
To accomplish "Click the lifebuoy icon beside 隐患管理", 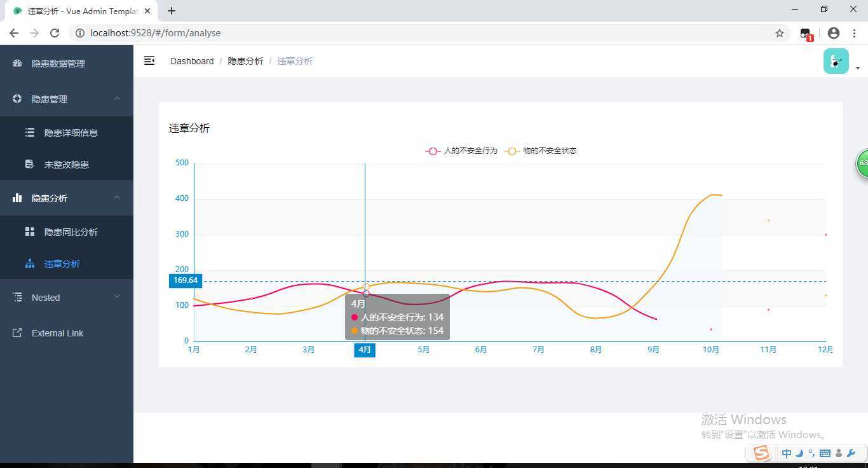I will 17,99.
